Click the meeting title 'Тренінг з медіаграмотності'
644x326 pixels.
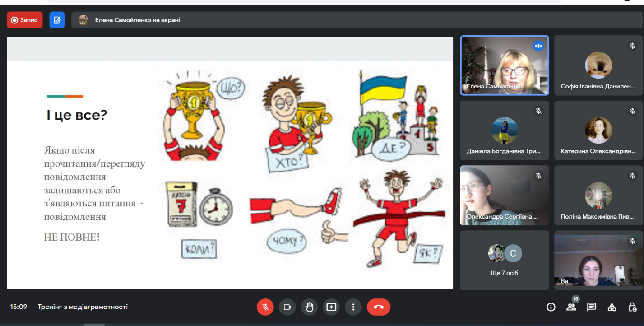click(83, 307)
